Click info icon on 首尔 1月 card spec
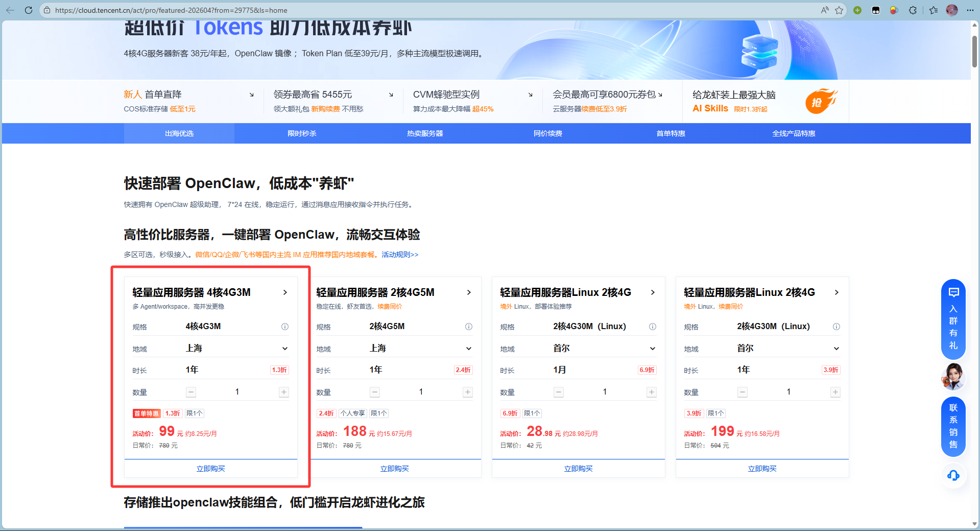980x531 pixels. tap(653, 327)
